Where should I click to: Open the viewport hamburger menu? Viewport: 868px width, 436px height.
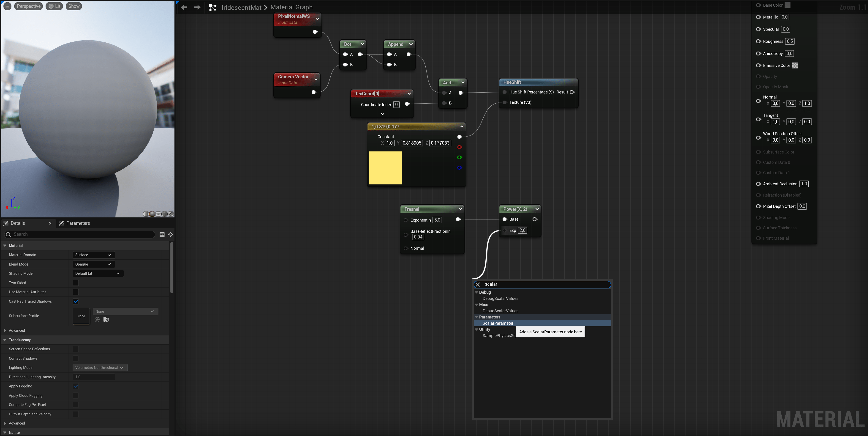[7, 6]
